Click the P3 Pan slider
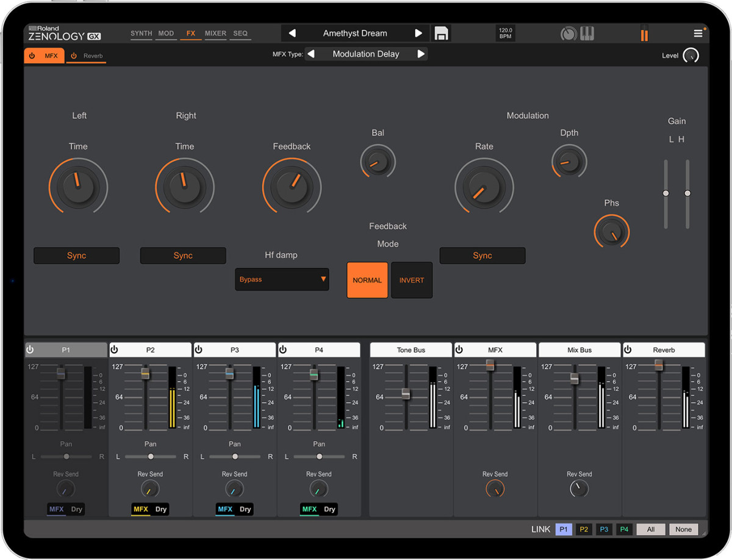 click(235, 456)
